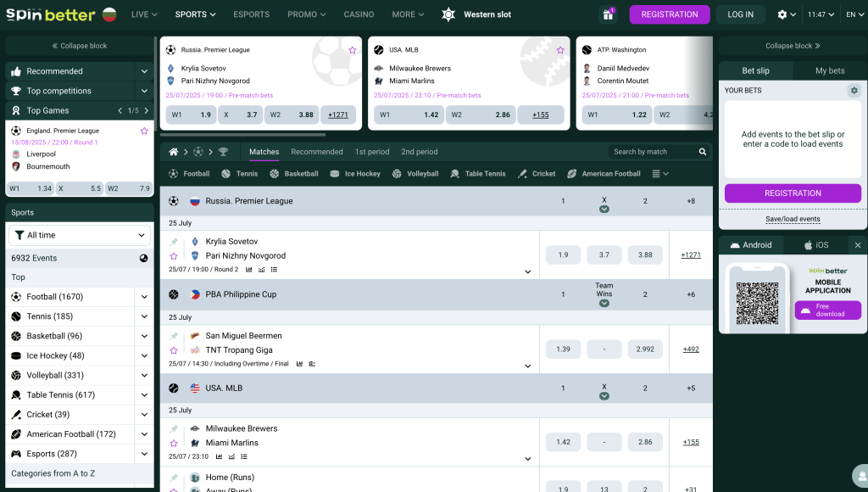Favorite Milwaukee Brewers match in list
868x492 pixels.
pos(173,444)
